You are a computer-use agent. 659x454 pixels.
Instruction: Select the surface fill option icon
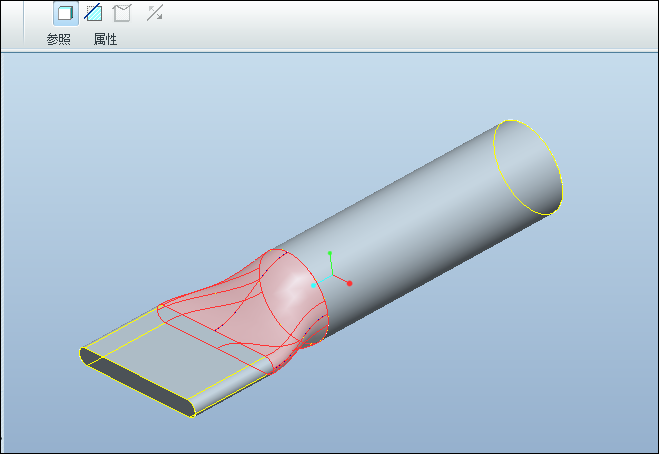click(x=93, y=13)
